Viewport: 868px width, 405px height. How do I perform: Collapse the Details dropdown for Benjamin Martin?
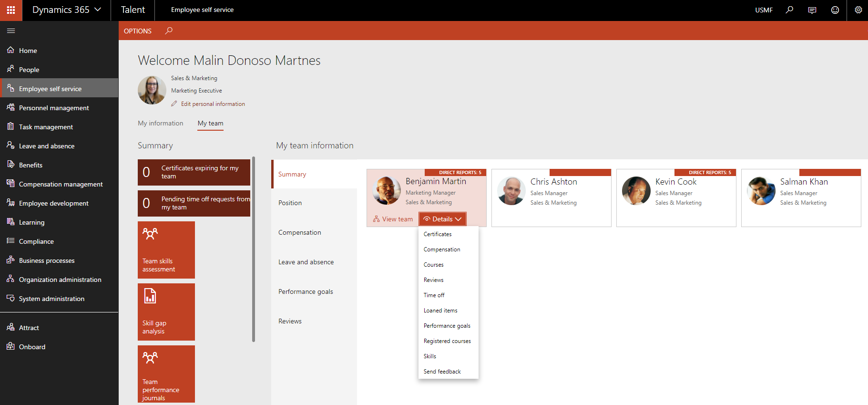point(442,219)
